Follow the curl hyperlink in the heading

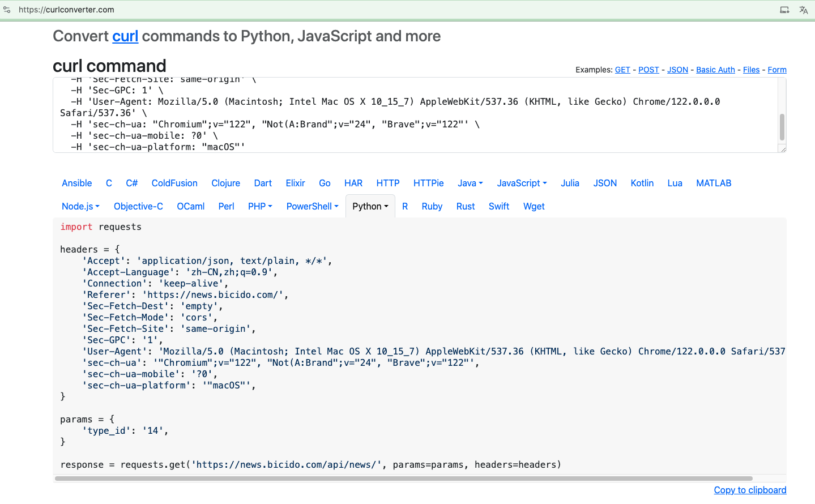click(125, 36)
